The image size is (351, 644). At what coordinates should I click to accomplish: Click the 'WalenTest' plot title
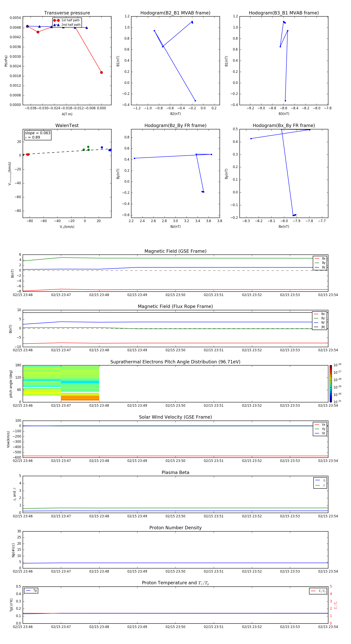coord(67,125)
